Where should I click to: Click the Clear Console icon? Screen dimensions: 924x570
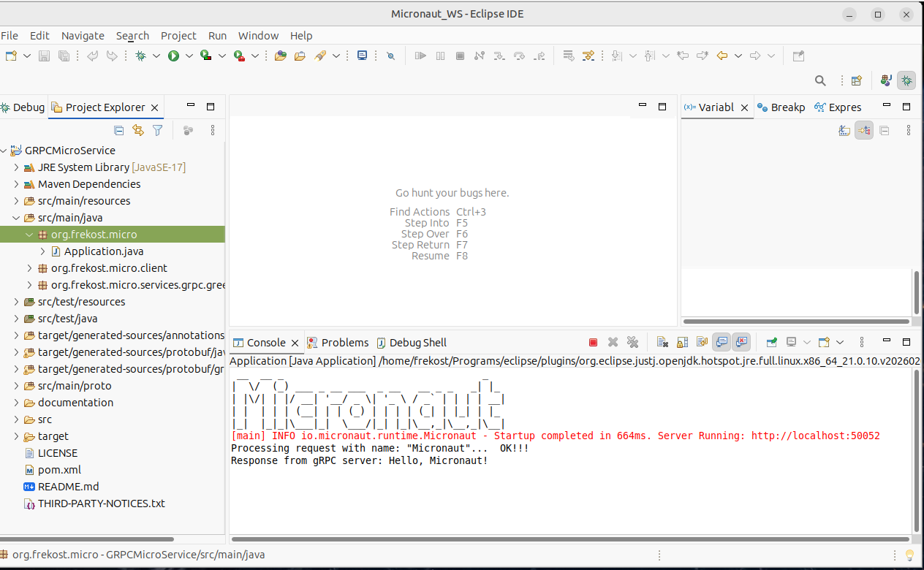(662, 342)
